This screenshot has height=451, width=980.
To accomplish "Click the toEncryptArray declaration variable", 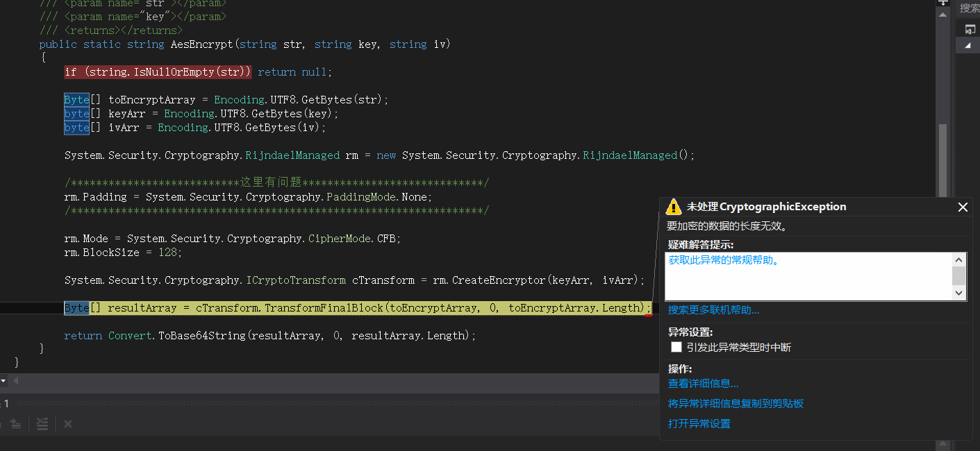I will click(152, 100).
